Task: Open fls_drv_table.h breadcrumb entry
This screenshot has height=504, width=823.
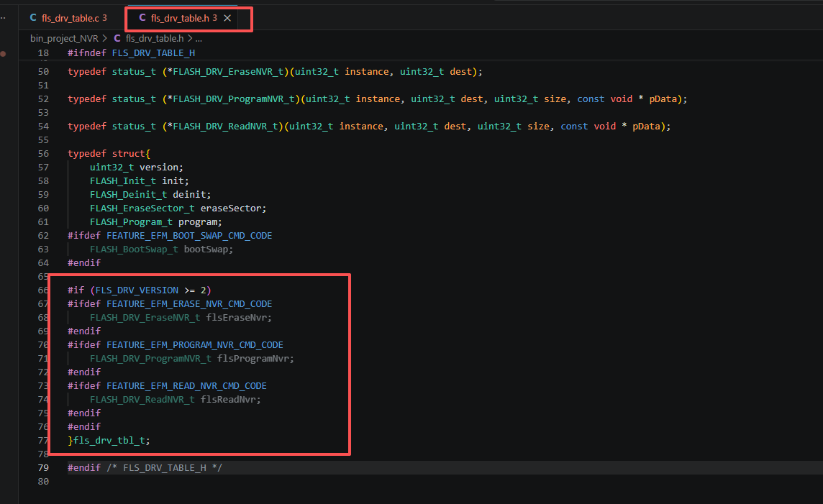Action: [x=154, y=38]
